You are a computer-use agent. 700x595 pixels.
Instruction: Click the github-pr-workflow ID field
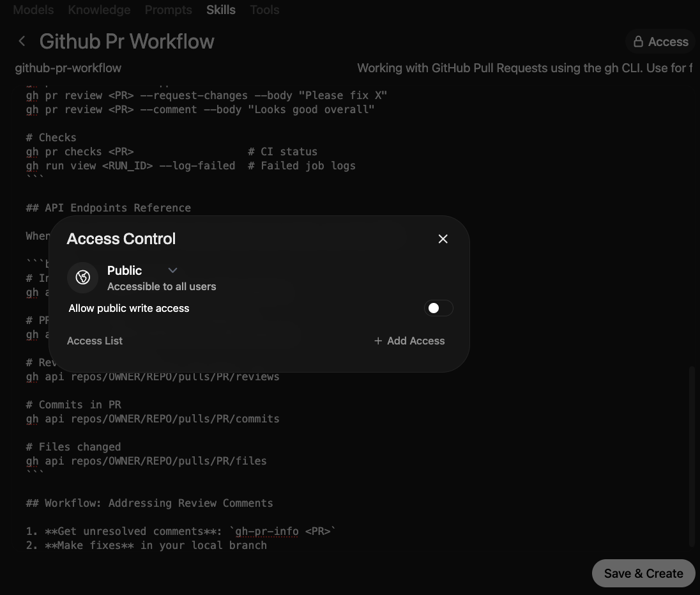coord(68,68)
